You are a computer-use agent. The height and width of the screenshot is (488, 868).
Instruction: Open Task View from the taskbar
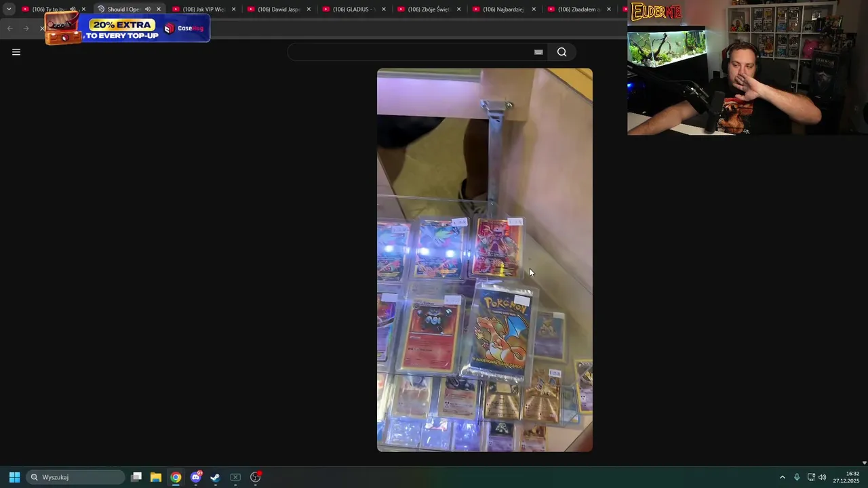tap(136, 477)
